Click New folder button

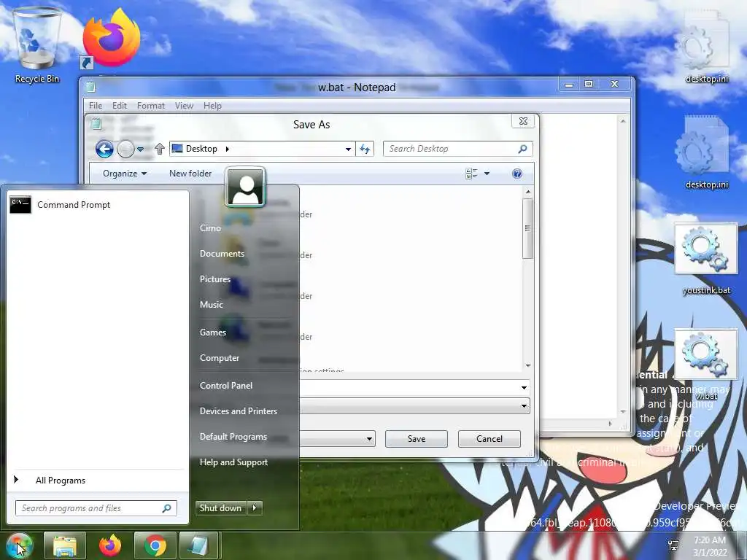coord(190,174)
